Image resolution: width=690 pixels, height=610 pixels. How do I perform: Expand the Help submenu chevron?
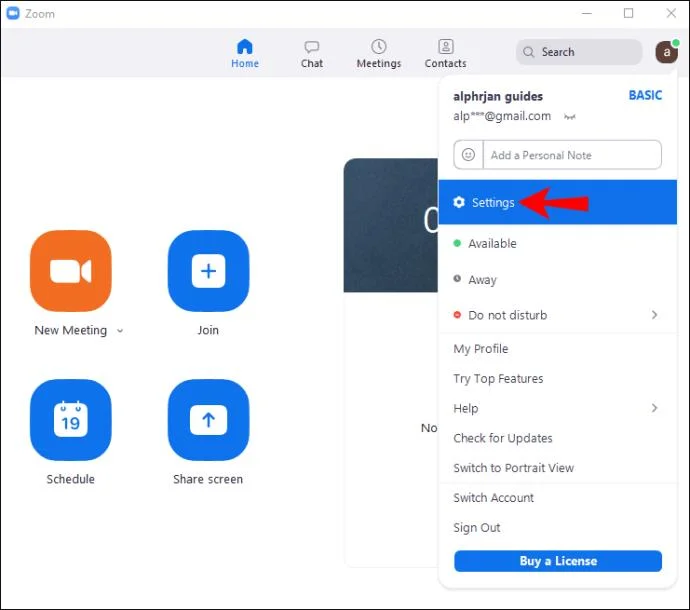coord(654,408)
